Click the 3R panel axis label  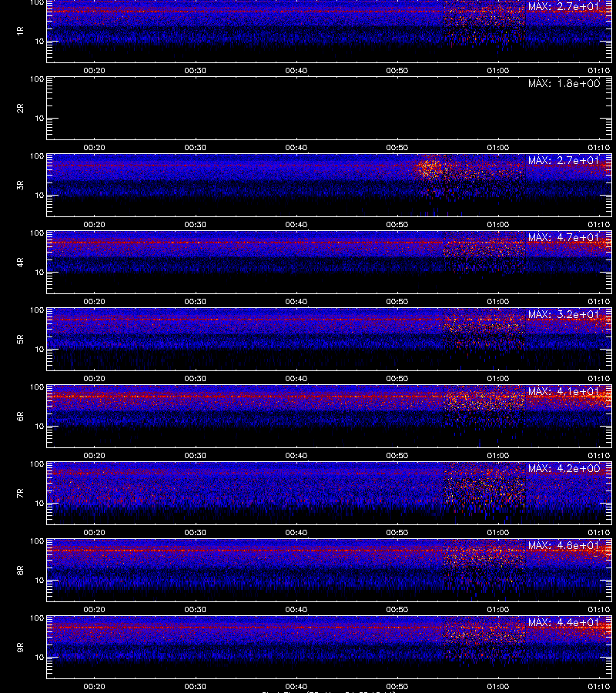[x=20, y=185]
